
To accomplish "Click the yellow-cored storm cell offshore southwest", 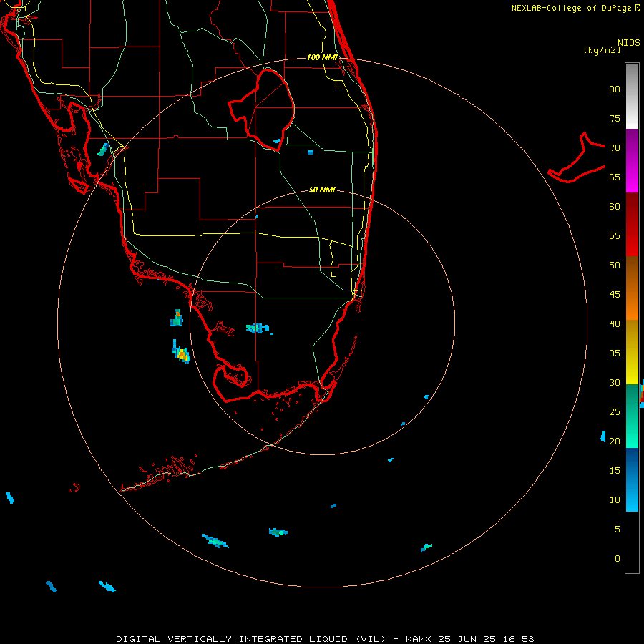I will coord(182,353).
